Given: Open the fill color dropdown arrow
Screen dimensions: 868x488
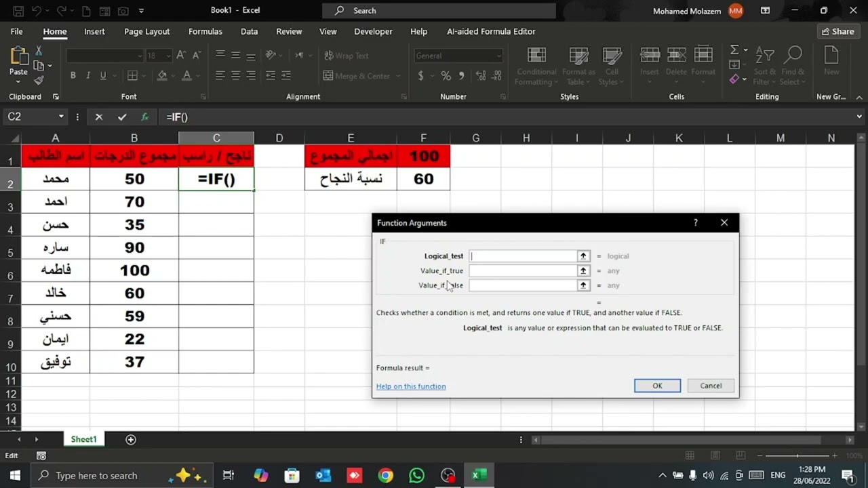Looking at the screenshot, I should (x=174, y=76).
